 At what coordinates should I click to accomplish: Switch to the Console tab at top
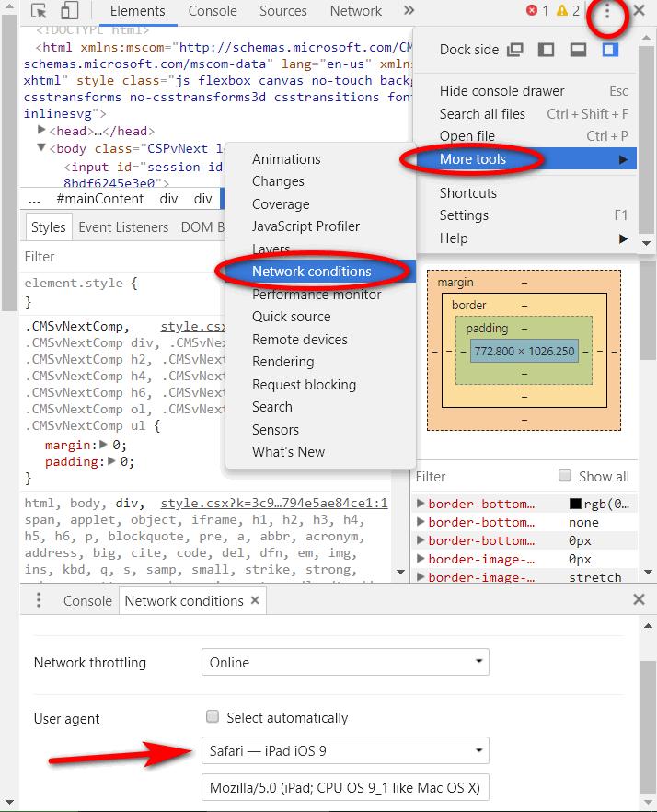coord(213,11)
